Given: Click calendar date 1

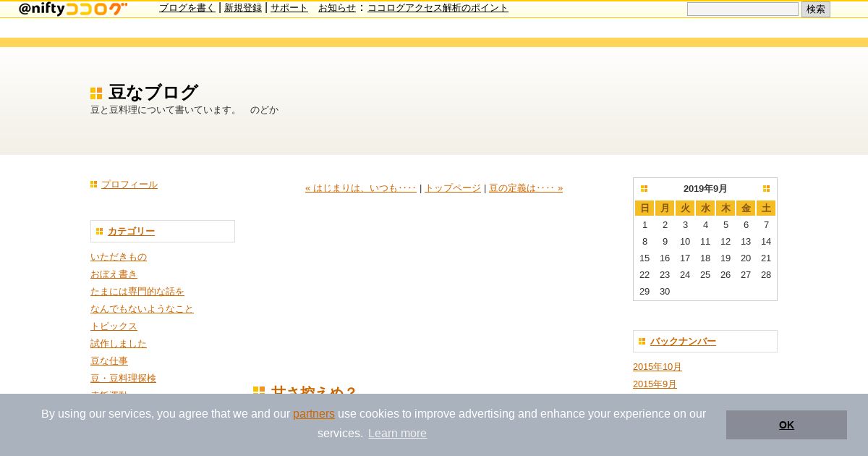Looking at the screenshot, I should [644, 225].
